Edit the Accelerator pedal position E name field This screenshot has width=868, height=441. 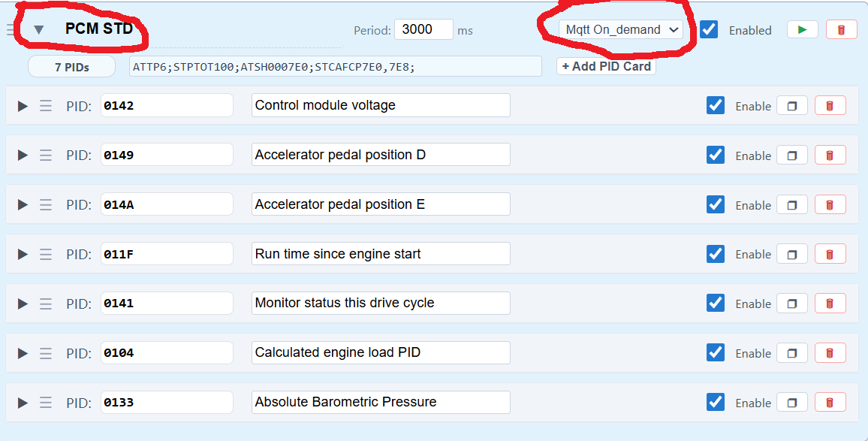click(381, 204)
